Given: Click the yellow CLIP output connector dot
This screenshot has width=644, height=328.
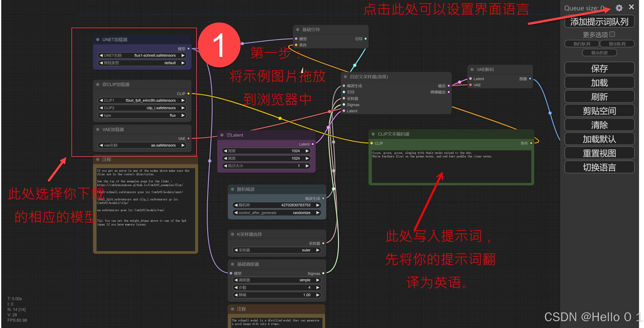Looking at the screenshot, I should (189, 93).
